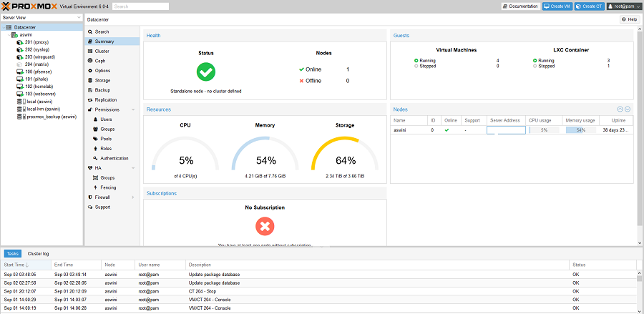Click the Memory usage column header
This screenshot has width=644, height=314.
point(581,121)
